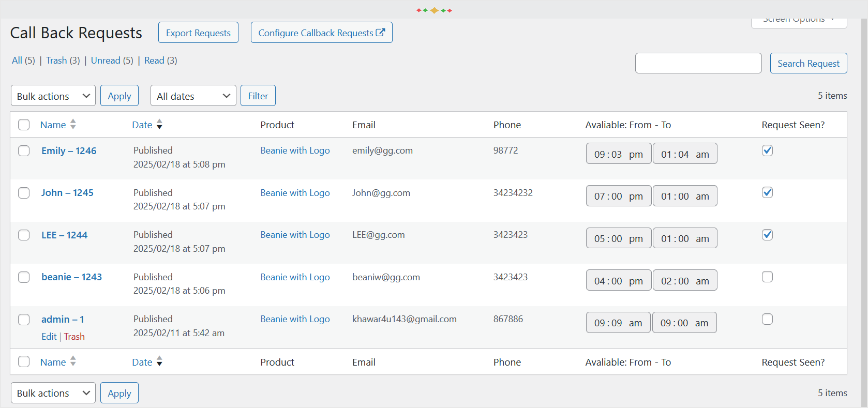Open Beanie with Logo product in Emily's row
The width and height of the screenshot is (868, 408).
click(x=295, y=150)
